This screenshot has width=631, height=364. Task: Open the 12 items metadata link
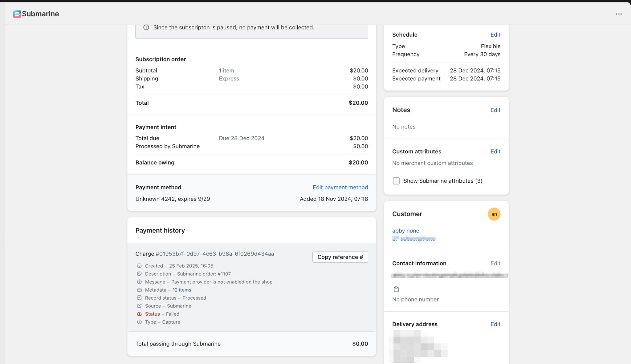tap(182, 290)
